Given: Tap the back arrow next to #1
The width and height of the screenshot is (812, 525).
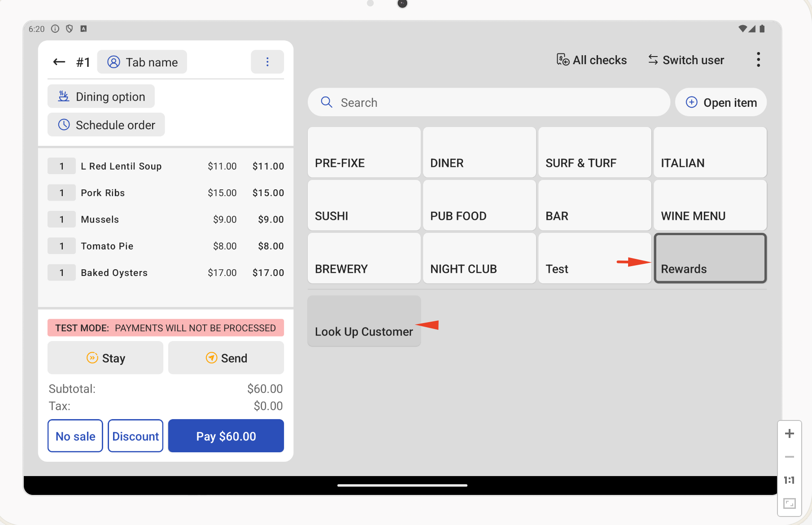Looking at the screenshot, I should coord(59,62).
